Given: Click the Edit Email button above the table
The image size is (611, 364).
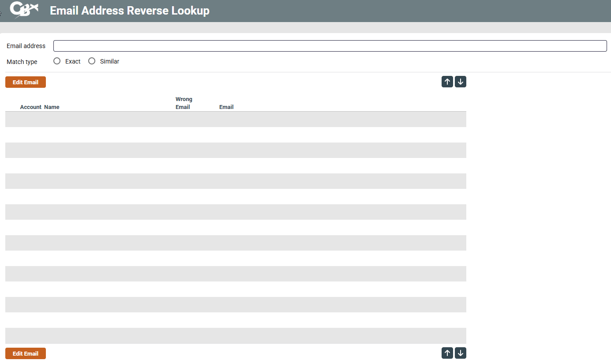Looking at the screenshot, I should click(26, 82).
